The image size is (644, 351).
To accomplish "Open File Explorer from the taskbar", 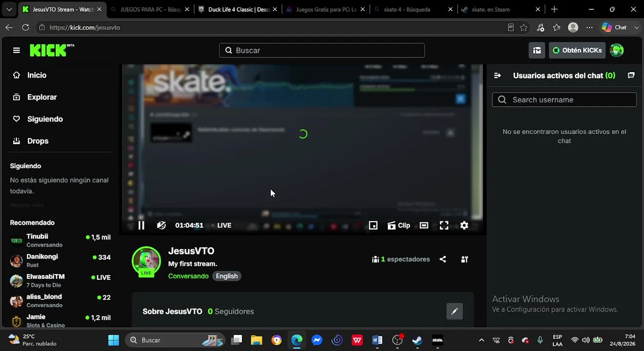I will coord(257,340).
